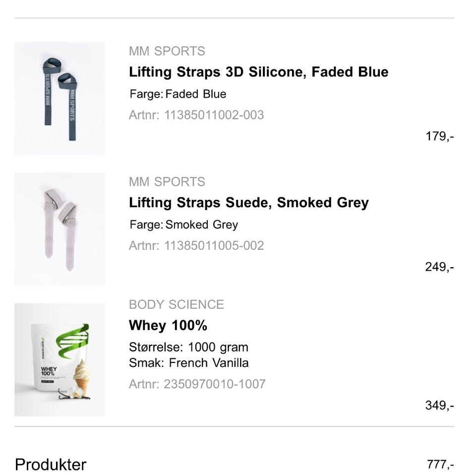Click the Produkter total row label
Screen dimensions: 476x473
coord(51,465)
